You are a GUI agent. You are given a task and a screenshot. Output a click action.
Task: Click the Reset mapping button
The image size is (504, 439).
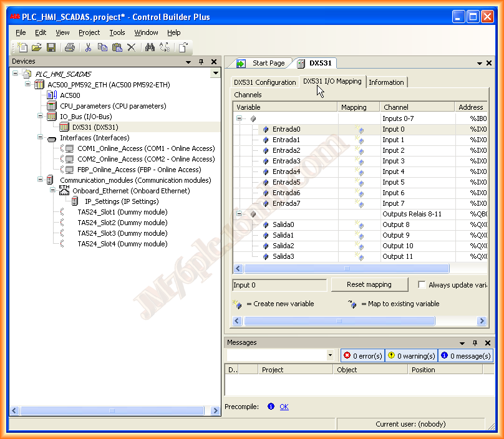[369, 285]
